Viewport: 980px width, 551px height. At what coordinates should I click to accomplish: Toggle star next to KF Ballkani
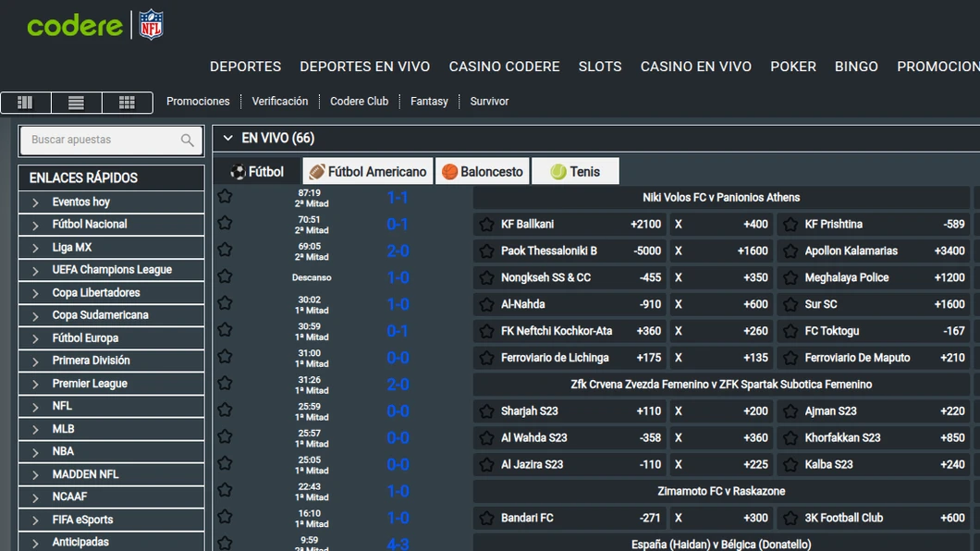click(x=486, y=225)
